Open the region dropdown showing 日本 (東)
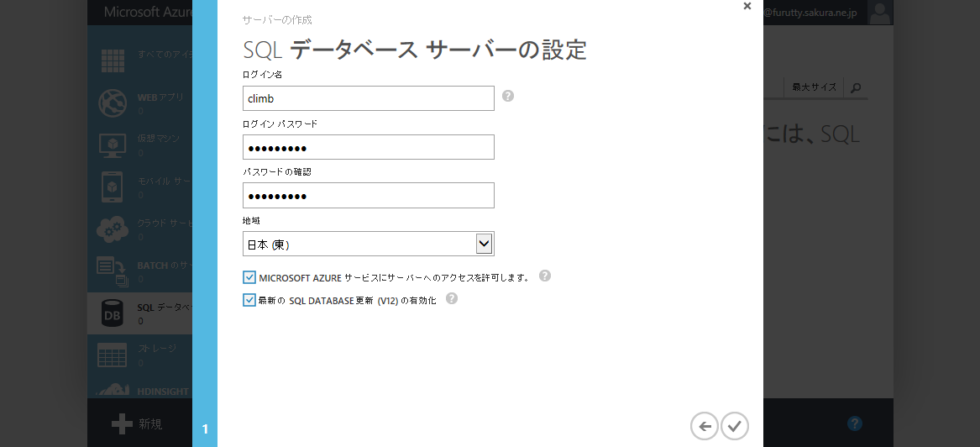 [369, 244]
